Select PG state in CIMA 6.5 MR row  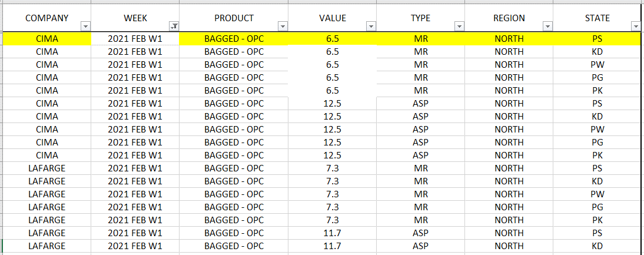(597, 78)
